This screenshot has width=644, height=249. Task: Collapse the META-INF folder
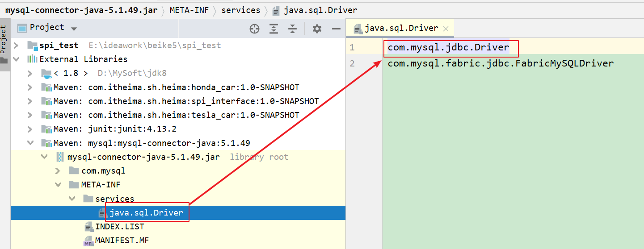58,185
